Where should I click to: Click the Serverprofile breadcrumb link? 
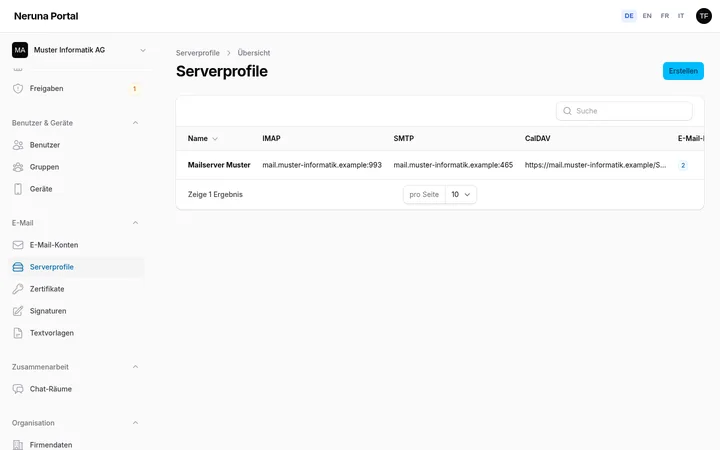tap(197, 53)
